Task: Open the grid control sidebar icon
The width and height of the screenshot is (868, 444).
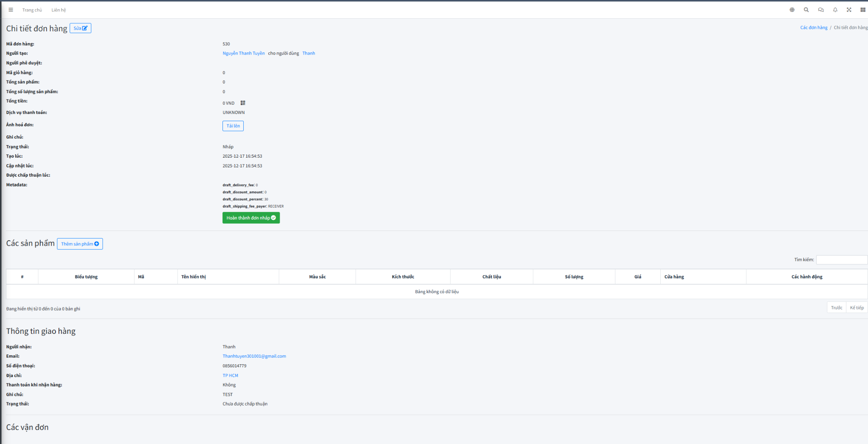Action: [x=862, y=10]
